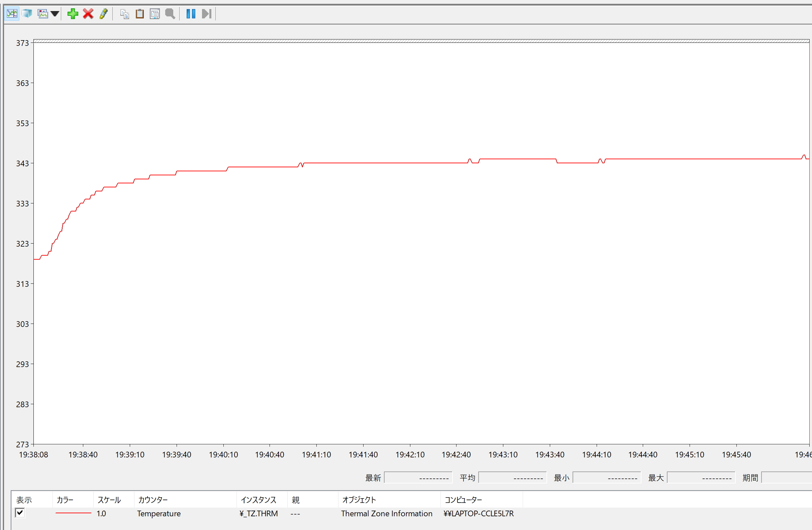Image resolution: width=812 pixels, height=530 pixels.
Task: Click the 表示 column header
Action: (x=32, y=500)
